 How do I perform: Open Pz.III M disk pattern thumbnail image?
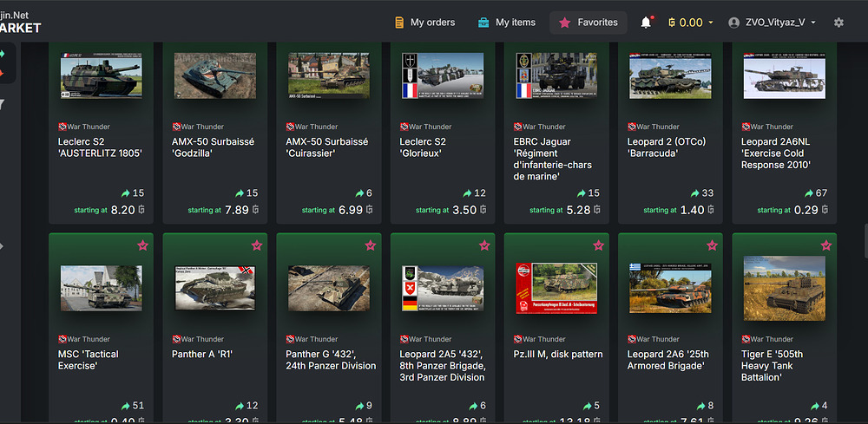tap(556, 288)
